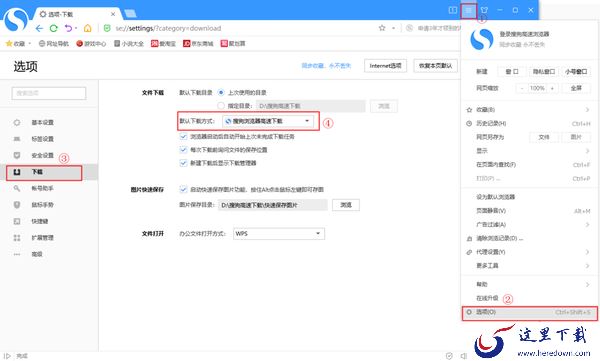600x361 pixels.
Task: Toggle quick image save checkbox
Action: tap(183, 189)
